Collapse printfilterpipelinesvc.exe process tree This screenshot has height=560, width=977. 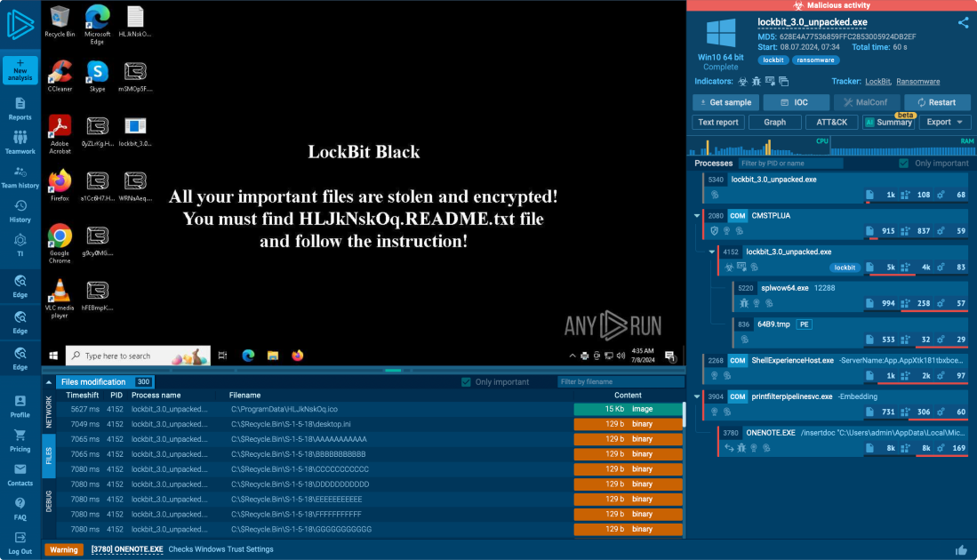coord(697,396)
